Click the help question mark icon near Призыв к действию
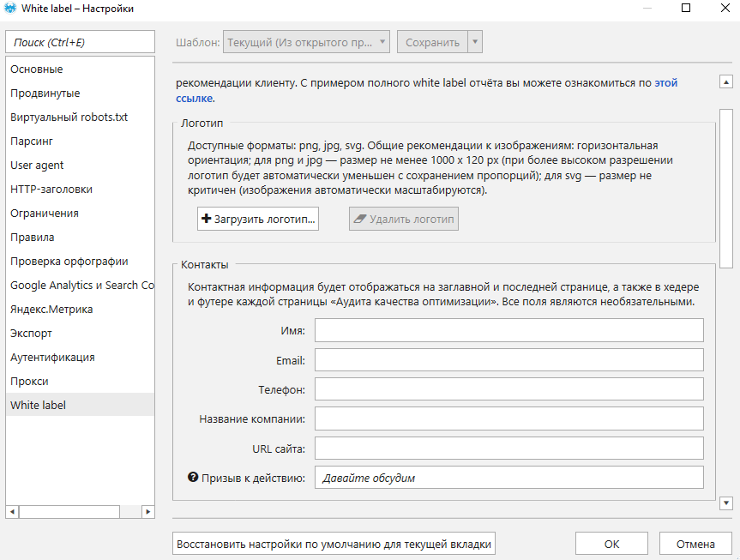 (193, 477)
